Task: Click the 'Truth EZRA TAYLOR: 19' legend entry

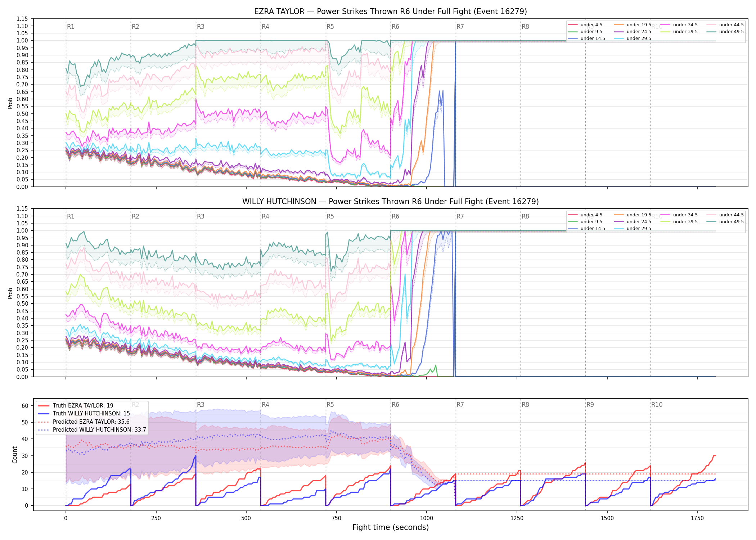Action: 75,406
